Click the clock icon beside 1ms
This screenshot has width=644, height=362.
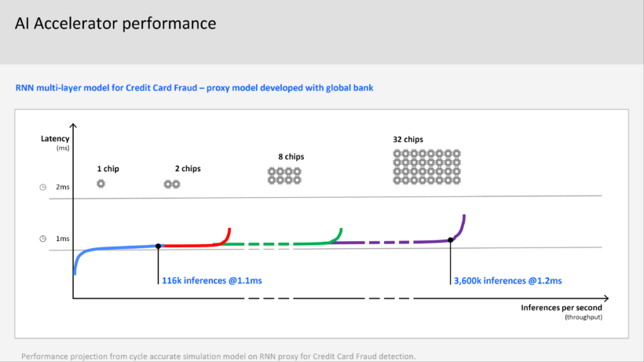coord(42,239)
